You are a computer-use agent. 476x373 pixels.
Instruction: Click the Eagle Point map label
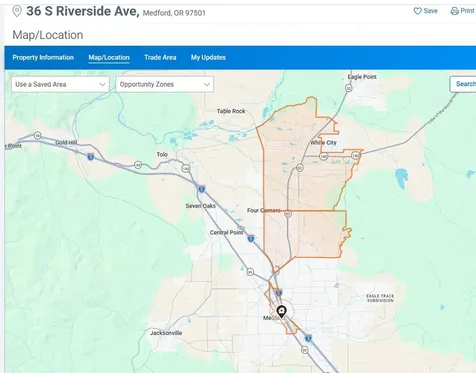click(x=362, y=77)
